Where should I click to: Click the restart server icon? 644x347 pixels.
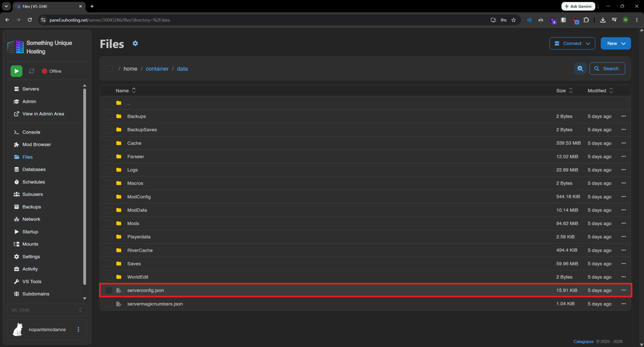click(x=32, y=71)
